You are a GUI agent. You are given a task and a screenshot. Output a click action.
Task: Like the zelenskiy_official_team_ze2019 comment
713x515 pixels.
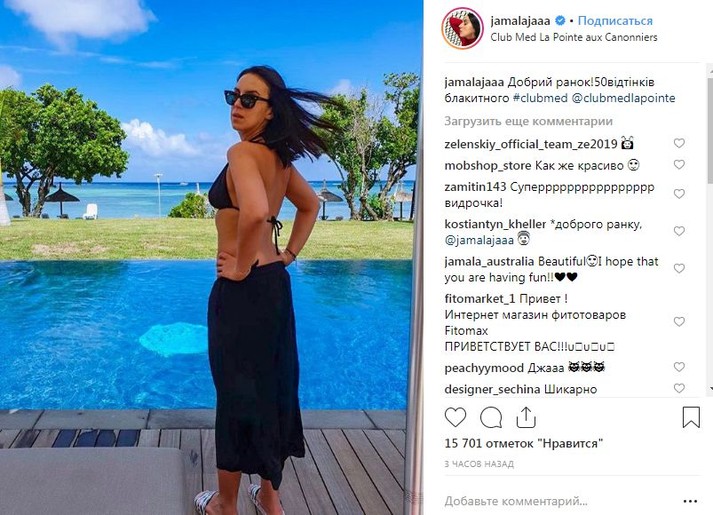point(679,143)
